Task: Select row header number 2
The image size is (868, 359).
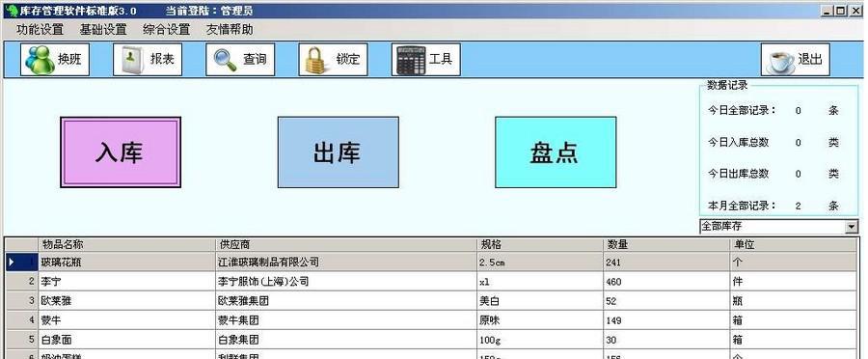Action: tap(22, 282)
